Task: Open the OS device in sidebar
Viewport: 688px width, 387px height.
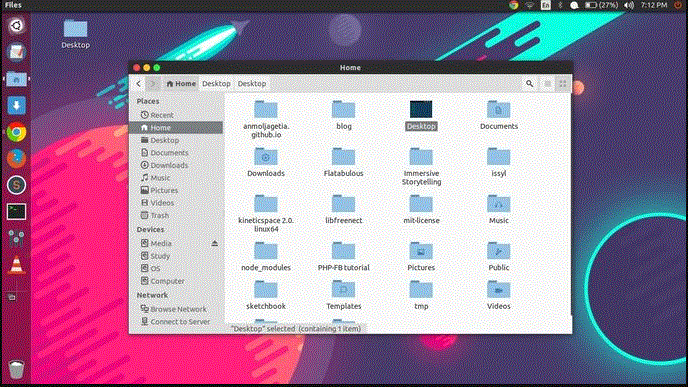Action: click(x=176, y=269)
